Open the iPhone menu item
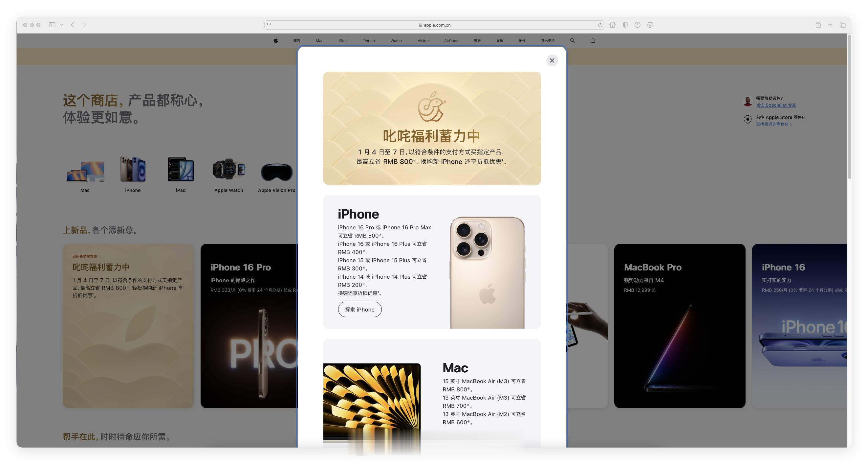Viewport: 868px width, 464px height. 368,40
